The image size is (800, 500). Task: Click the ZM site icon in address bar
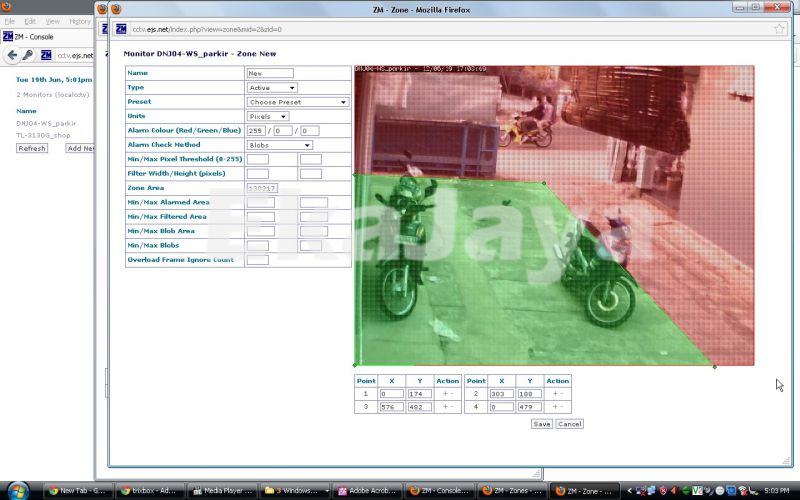point(121,29)
